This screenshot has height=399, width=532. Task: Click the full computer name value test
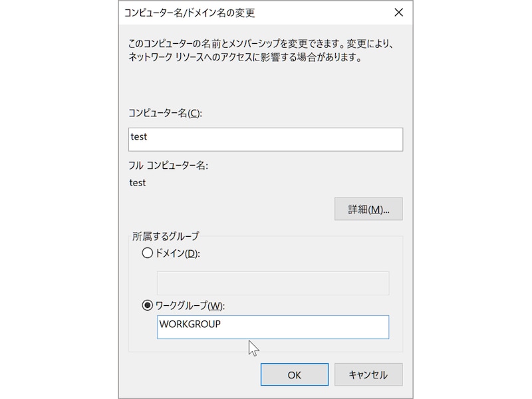click(x=138, y=182)
